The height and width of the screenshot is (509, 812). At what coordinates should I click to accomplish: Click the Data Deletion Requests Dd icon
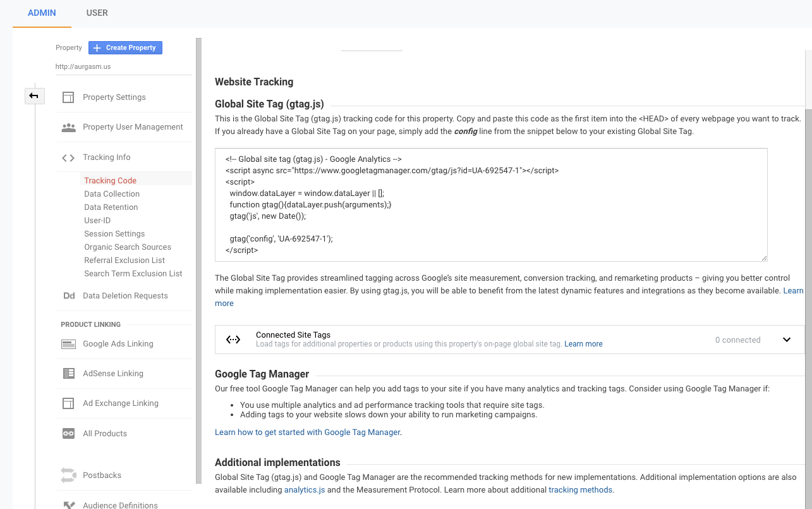pyautogui.click(x=68, y=296)
